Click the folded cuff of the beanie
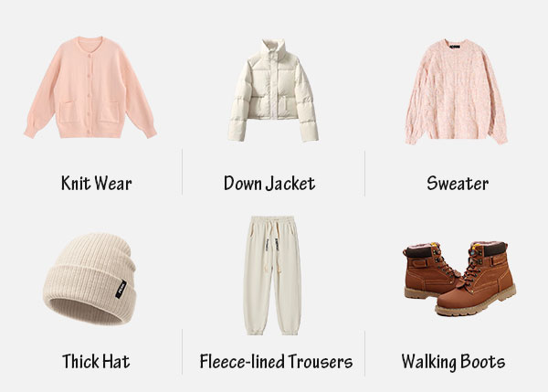The height and width of the screenshot is (392, 548). (90, 294)
